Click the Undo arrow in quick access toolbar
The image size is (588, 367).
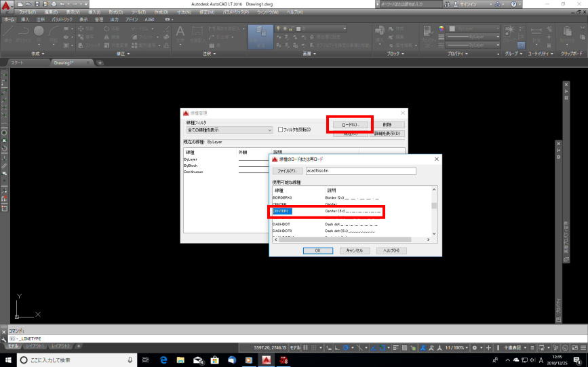tap(62, 4)
